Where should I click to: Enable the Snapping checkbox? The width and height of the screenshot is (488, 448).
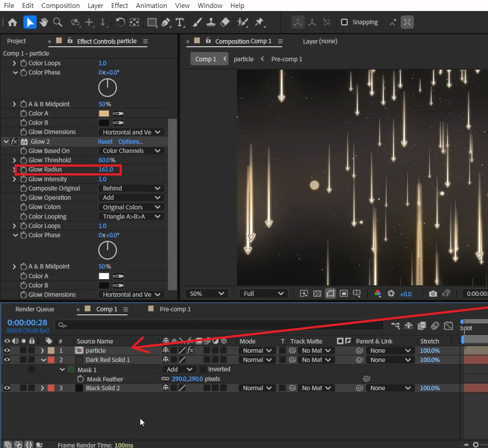(x=344, y=22)
